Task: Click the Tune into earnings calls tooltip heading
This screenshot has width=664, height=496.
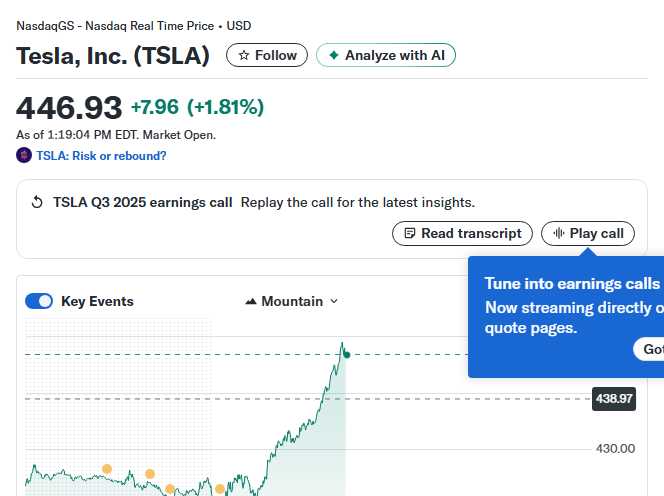Action: [x=573, y=283]
